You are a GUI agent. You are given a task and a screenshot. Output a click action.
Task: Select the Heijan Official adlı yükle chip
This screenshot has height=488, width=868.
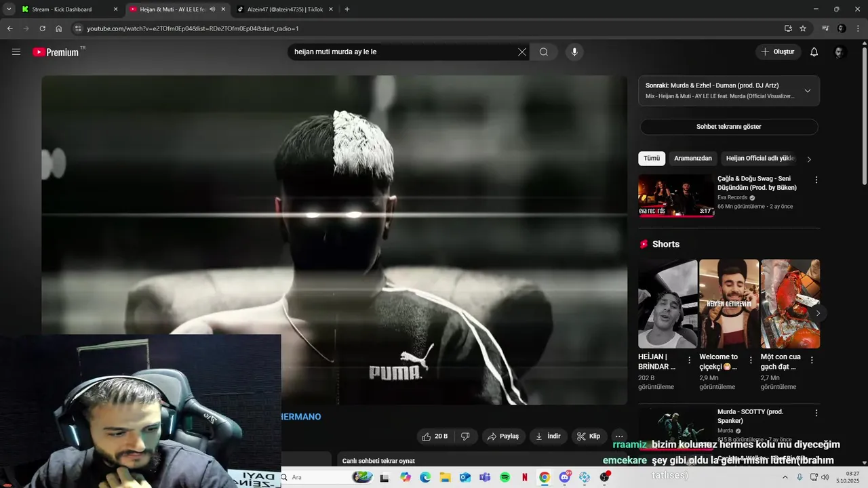click(760, 159)
